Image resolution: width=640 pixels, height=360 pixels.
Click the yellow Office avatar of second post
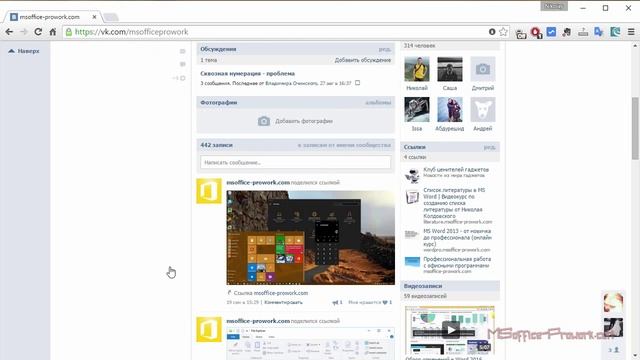(x=209, y=329)
